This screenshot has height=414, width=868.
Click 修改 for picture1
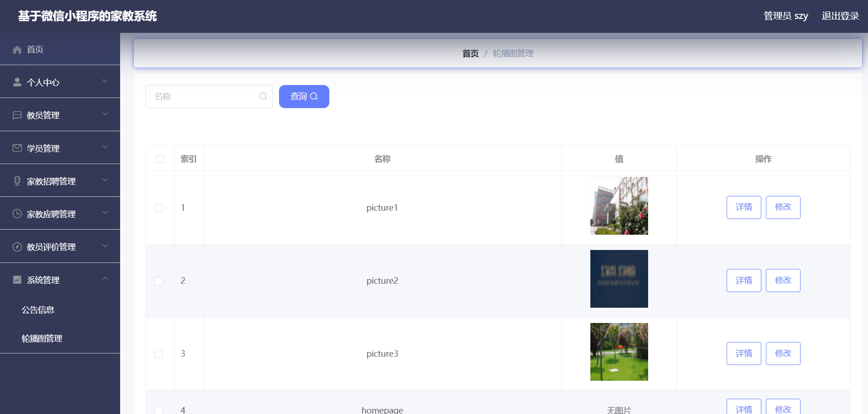pyautogui.click(x=783, y=207)
